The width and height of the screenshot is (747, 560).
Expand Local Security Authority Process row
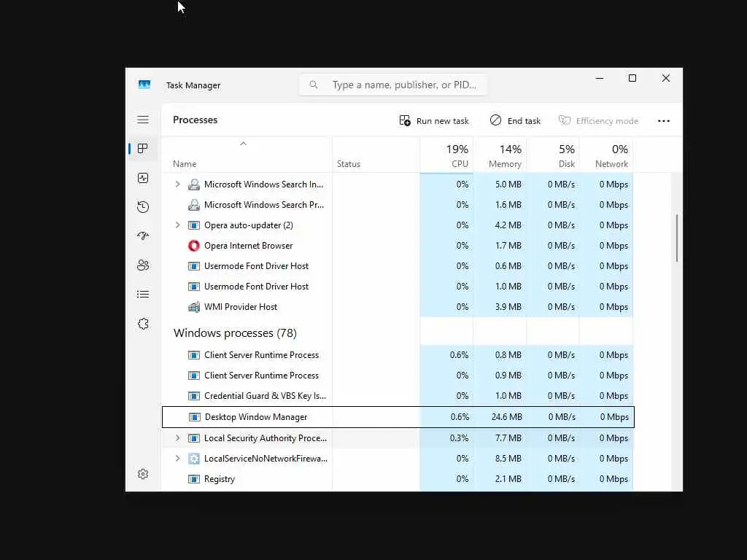pos(178,438)
